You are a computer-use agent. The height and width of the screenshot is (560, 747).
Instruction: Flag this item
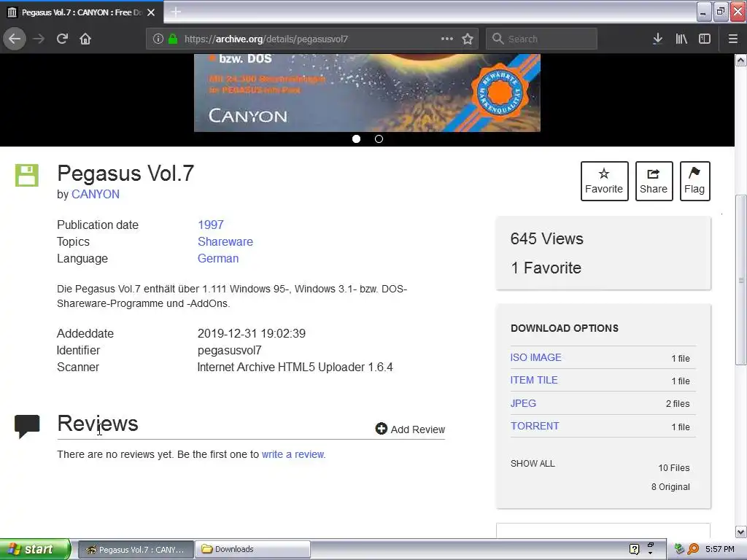[694, 181]
